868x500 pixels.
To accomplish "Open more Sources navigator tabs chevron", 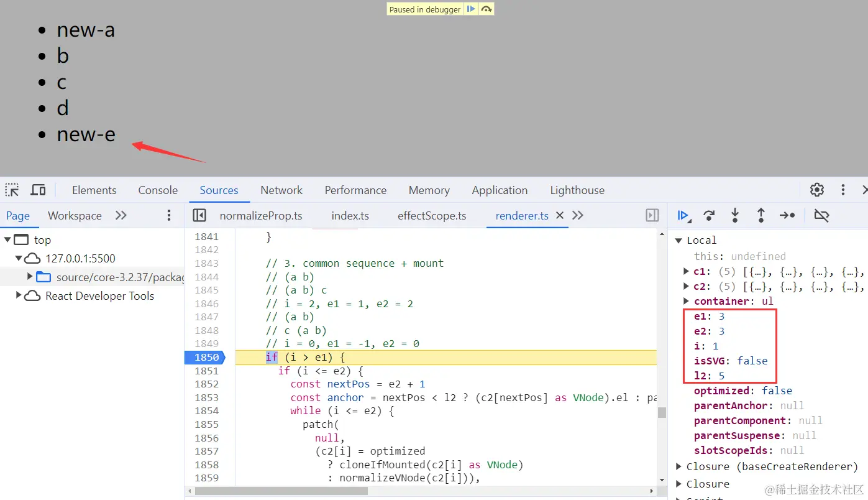I will click(x=121, y=215).
